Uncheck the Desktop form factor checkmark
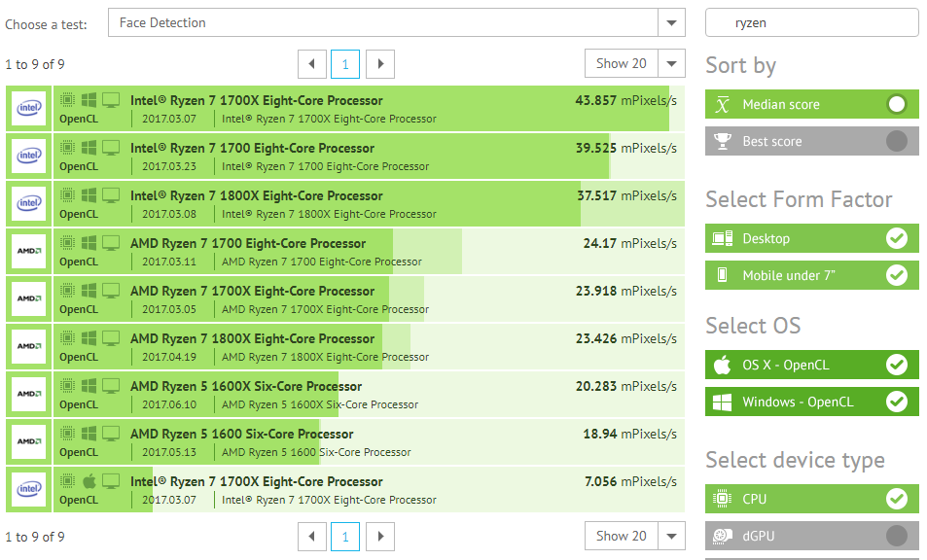Image resolution: width=927 pixels, height=560 pixels. point(896,238)
